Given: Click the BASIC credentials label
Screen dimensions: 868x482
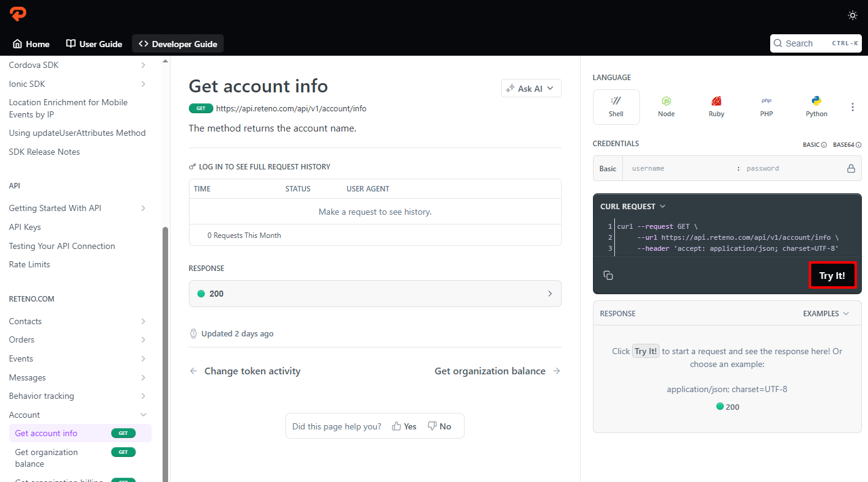Looking at the screenshot, I should click(811, 145).
